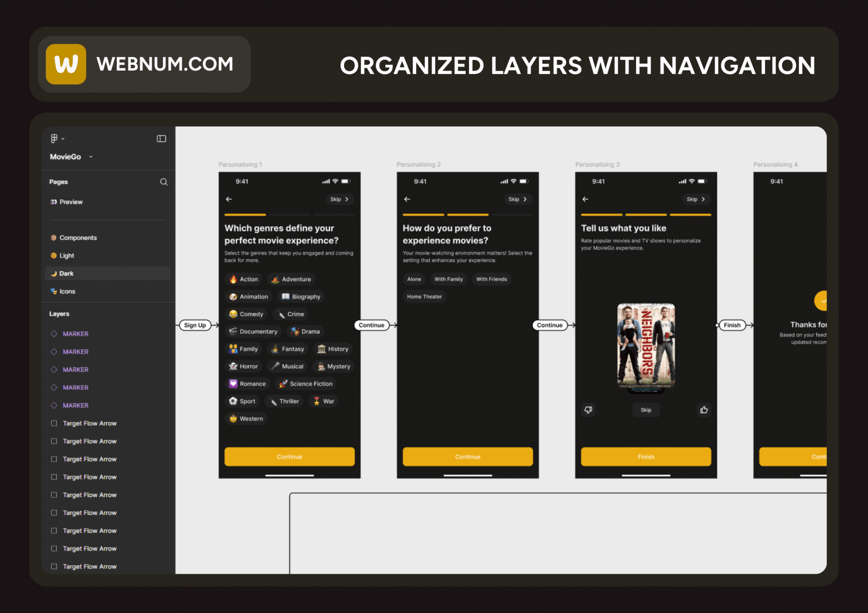Toggle the sidebar panel layout icon
This screenshot has width=868, height=613.
click(161, 139)
